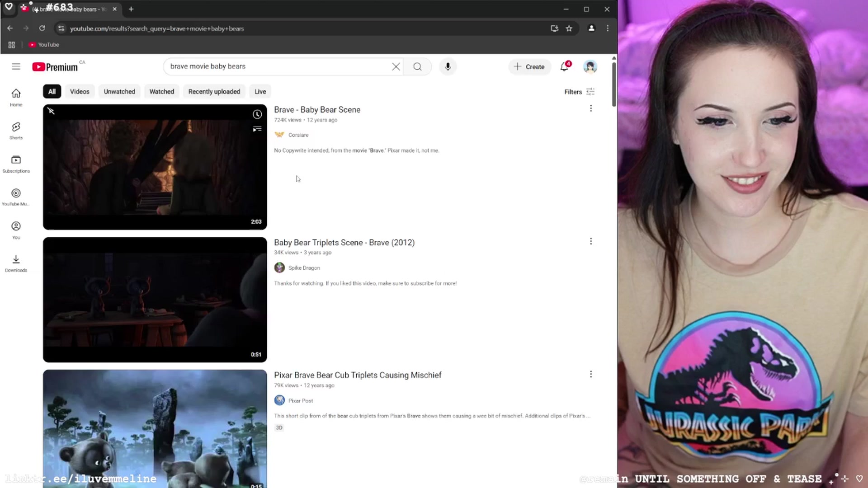Open the notifications bell
The height and width of the screenshot is (488, 868).
tap(565, 67)
